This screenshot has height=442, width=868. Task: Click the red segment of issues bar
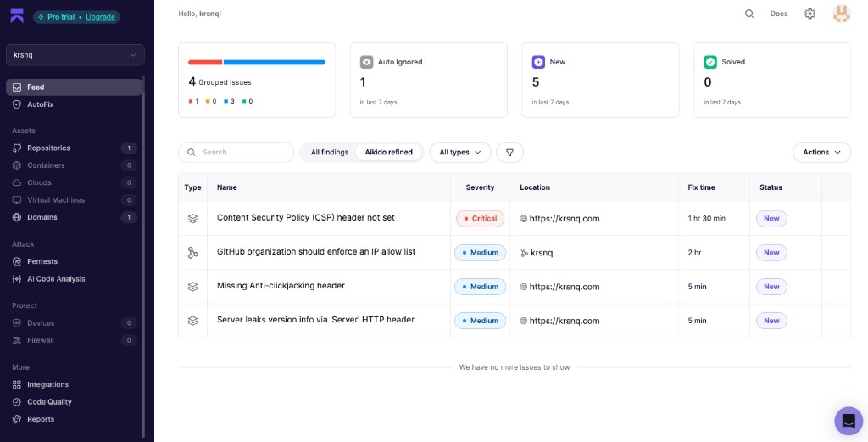[x=205, y=63]
